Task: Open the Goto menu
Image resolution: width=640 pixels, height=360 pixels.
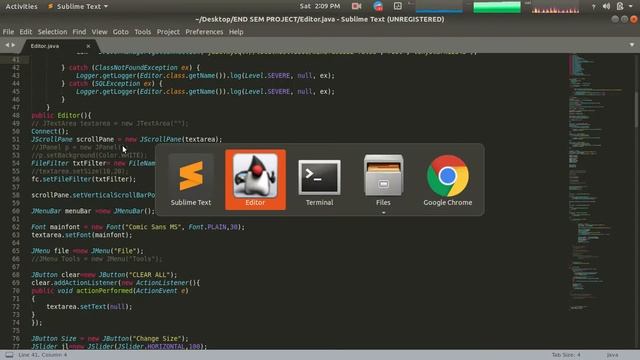Action: point(120,32)
